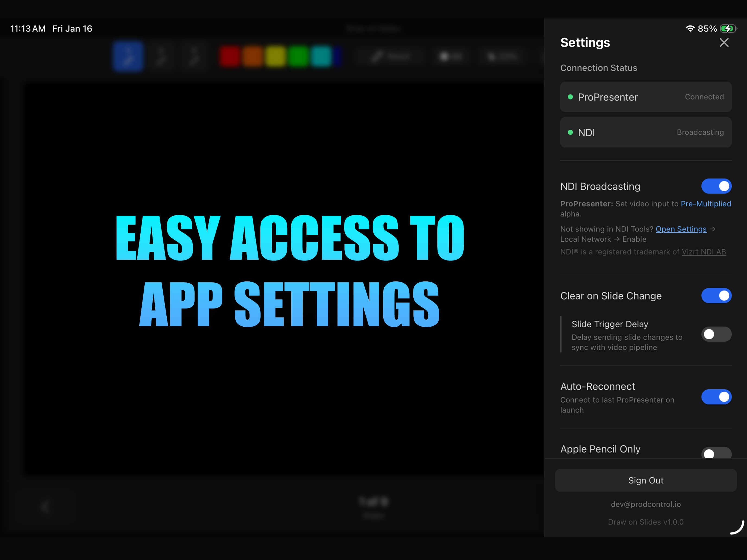Toggle the NDI Broadcasting switch

coord(716,186)
